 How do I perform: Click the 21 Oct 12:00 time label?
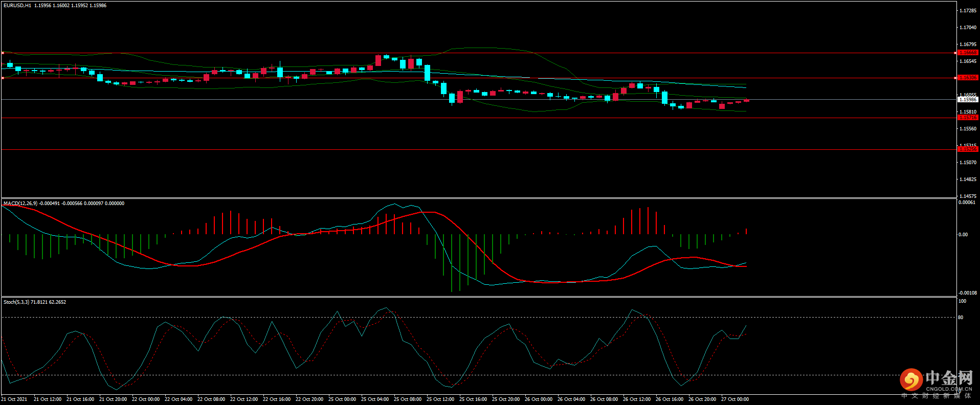click(x=48, y=399)
